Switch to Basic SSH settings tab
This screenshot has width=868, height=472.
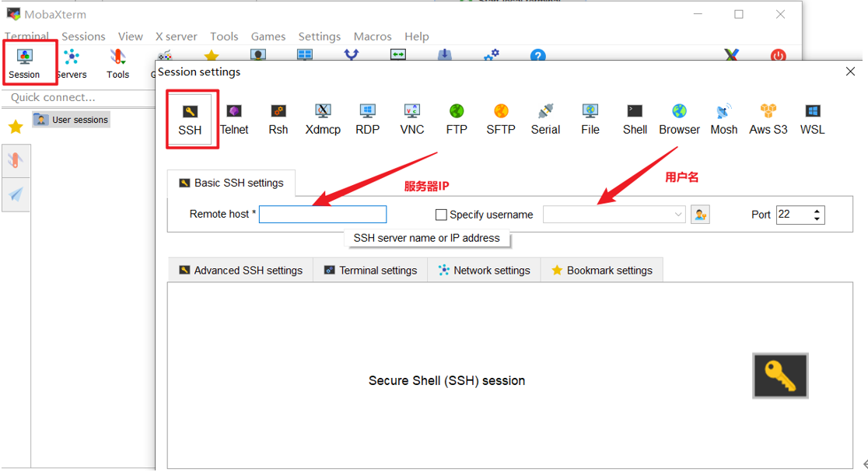[x=232, y=184]
